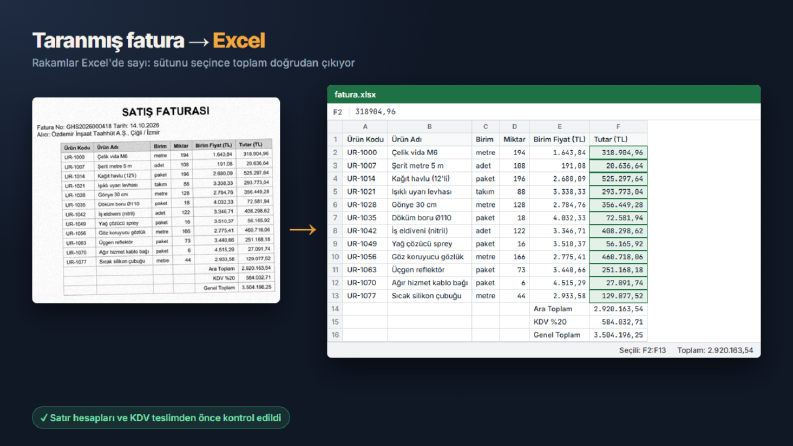Screen dimensions: 793x446
Task: Select the Tutar cell 293.773,04 in spreadsheet
Action: 618,192
